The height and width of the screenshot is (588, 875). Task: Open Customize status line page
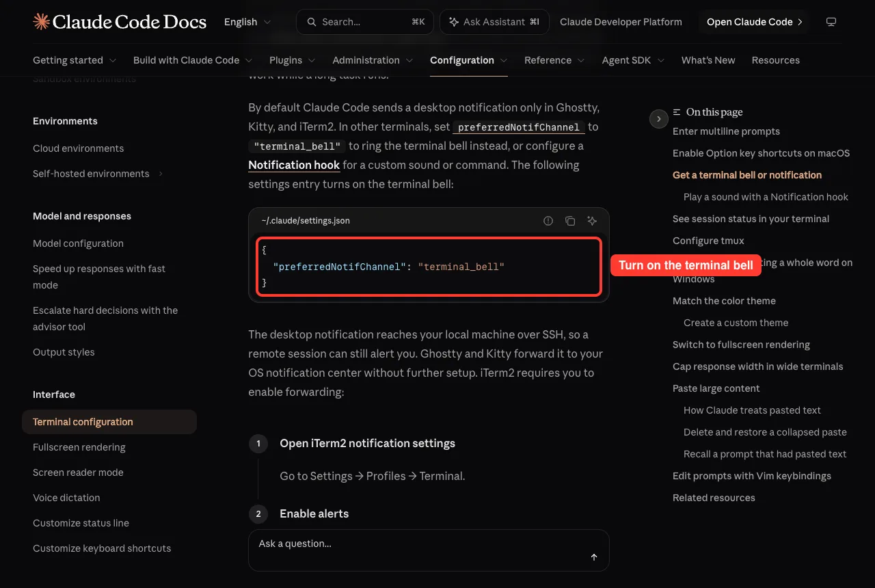[x=81, y=523]
